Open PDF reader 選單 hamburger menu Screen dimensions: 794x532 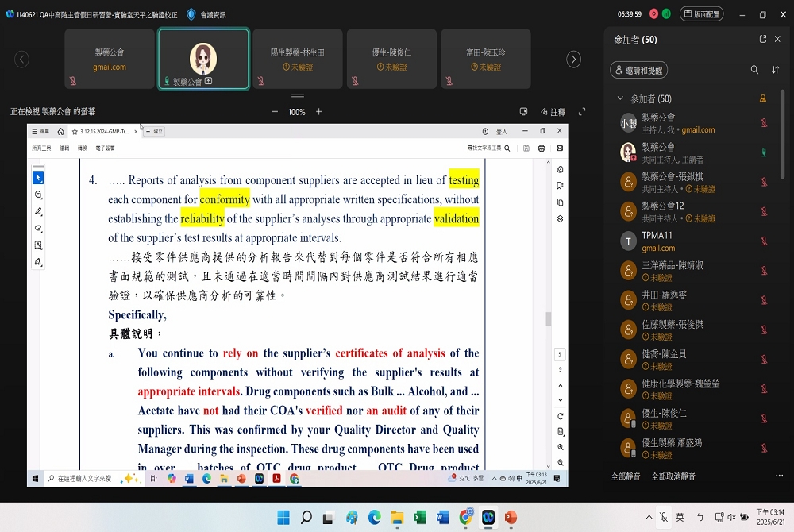[40, 131]
